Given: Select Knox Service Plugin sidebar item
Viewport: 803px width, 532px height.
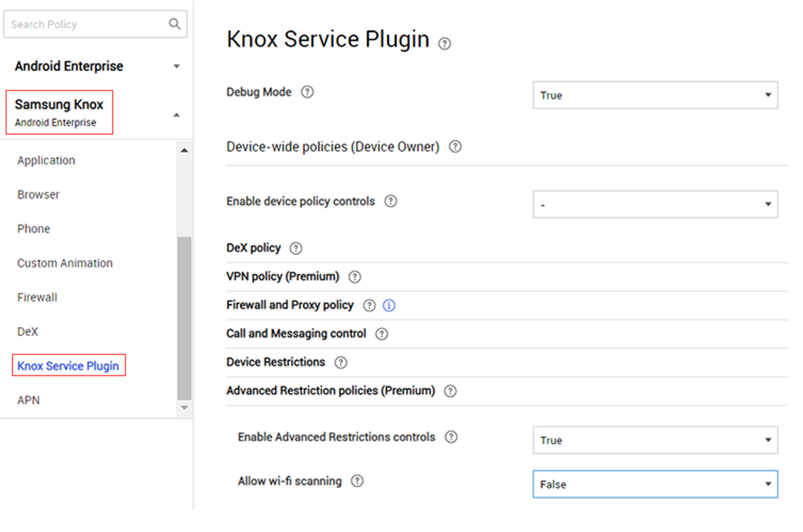Looking at the screenshot, I should [x=68, y=366].
